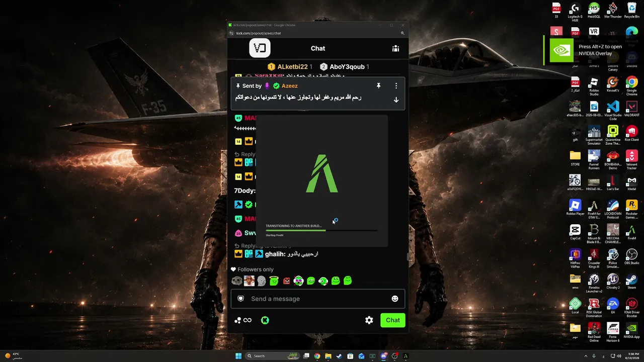Viewport: 644px width, 362px height.
Task: Open the War Thunder desktop shortcut
Action: point(613,11)
